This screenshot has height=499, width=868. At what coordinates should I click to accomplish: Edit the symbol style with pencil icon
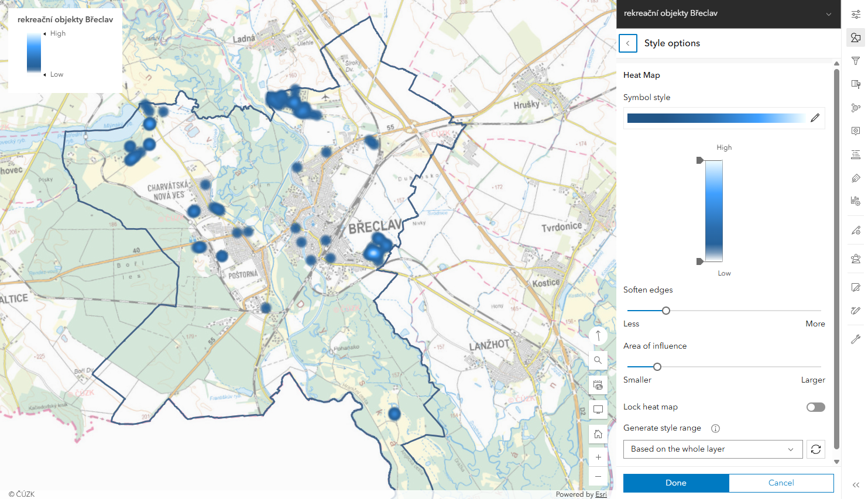pyautogui.click(x=815, y=118)
